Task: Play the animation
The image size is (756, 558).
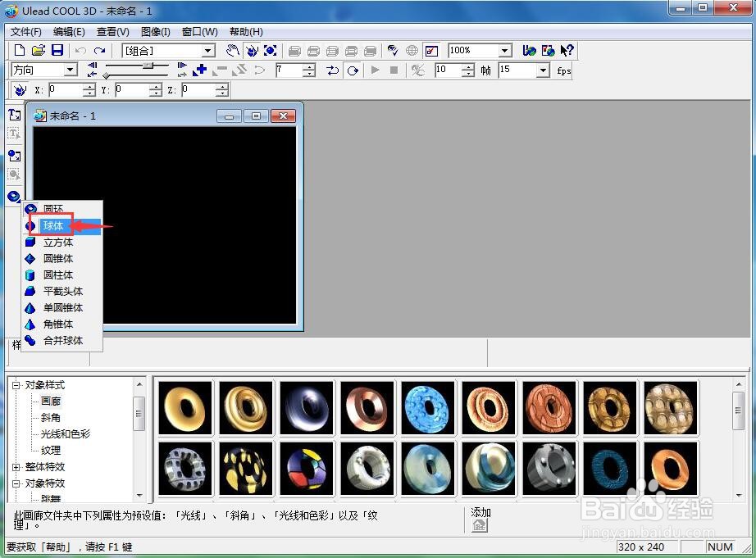Action: (375, 70)
